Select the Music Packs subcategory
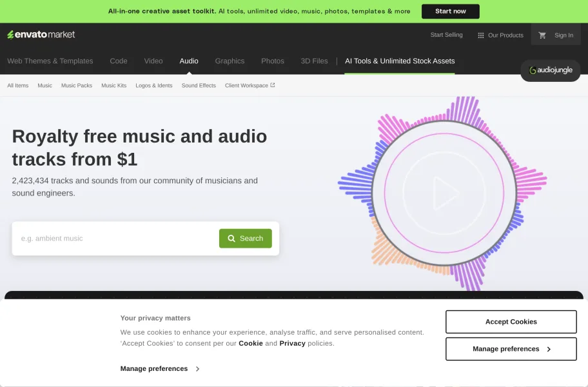Screen dimensions: 588x387 77,86
